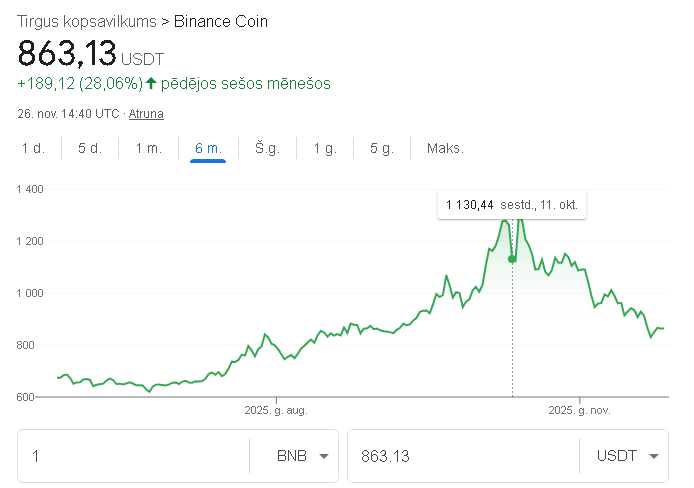Expand the BNB currency dropdown
694x488 pixels.
[303, 456]
